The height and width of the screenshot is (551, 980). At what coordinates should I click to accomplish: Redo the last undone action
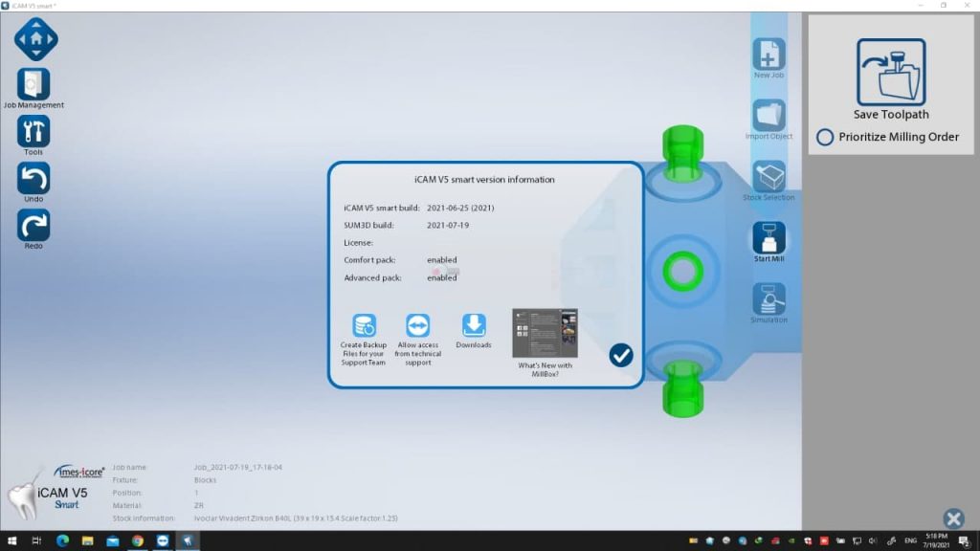coord(33,225)
